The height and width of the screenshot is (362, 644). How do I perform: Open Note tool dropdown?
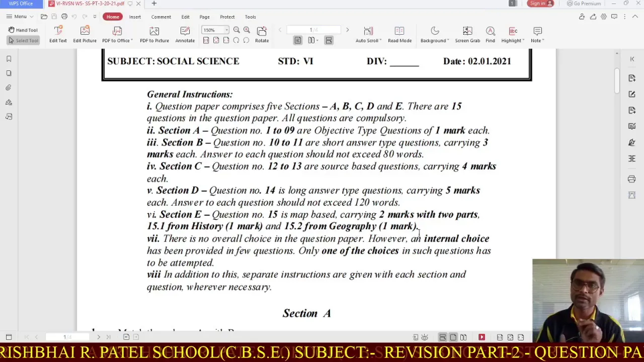pyautogui.click(x=537, y=35)
